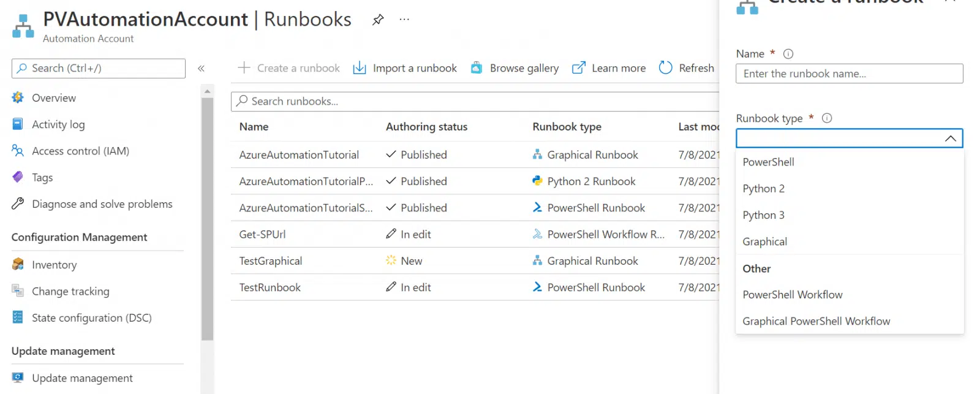Focus the Search runbooks field
The image size is (980, 394).
point(475,101)
